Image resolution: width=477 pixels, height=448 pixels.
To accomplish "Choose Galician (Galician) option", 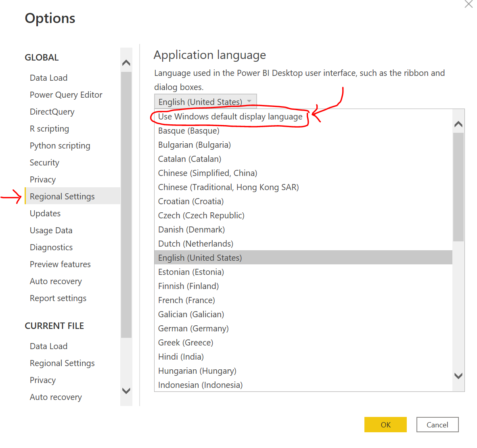I will (x=303, y=314).
